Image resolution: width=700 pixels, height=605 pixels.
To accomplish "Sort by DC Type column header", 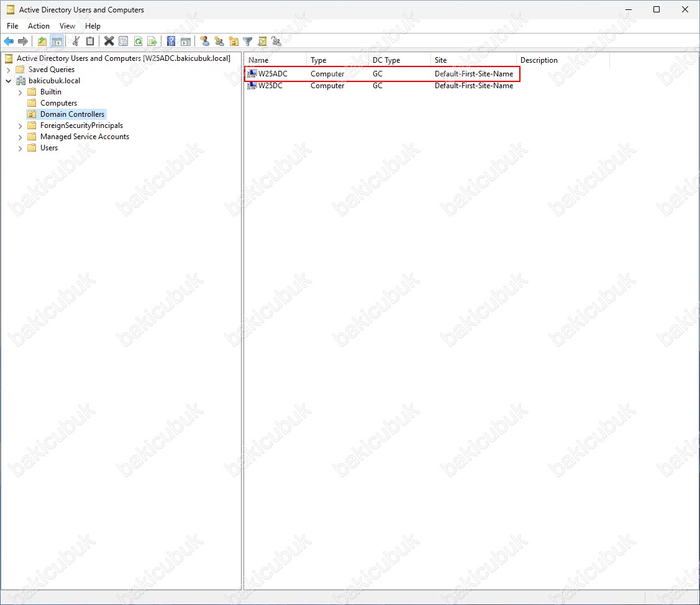I will click(399, 60).
